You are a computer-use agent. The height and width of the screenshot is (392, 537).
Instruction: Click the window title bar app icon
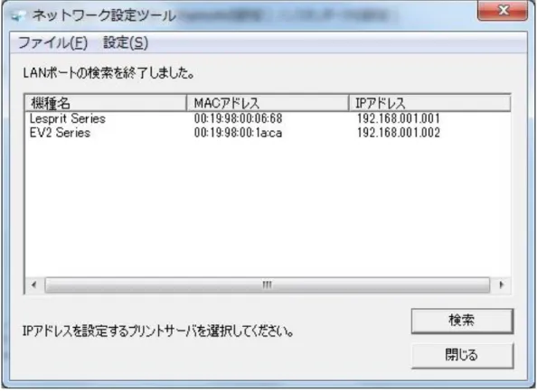click(18, 15)
